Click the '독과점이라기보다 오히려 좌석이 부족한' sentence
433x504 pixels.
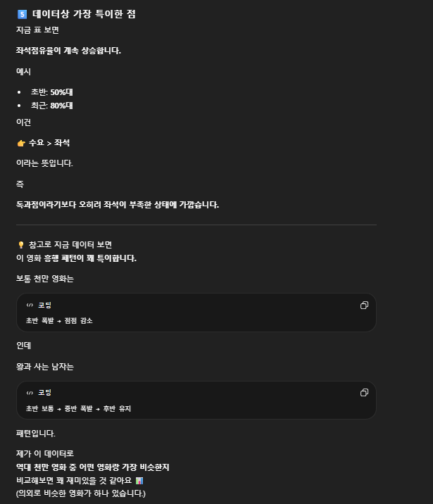point(118,205)
